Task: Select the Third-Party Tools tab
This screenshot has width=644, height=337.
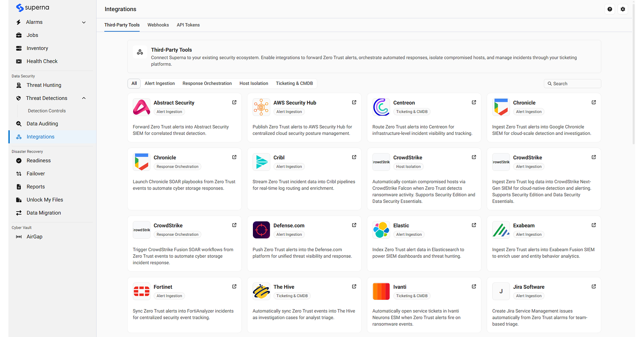Action: 122,25
